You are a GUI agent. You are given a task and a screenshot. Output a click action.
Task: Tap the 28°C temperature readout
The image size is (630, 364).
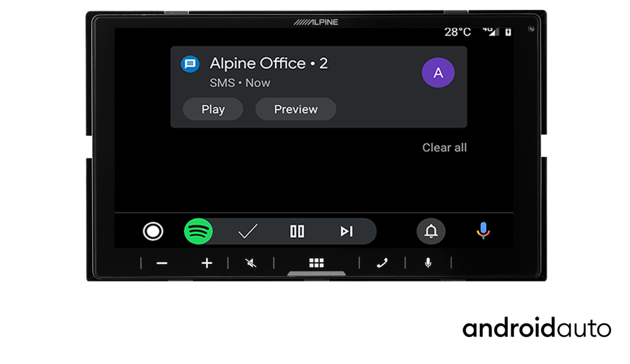click(x=457, y=32)
